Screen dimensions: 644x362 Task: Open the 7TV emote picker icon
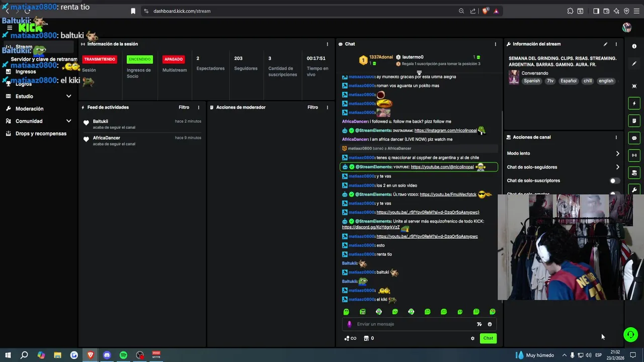(x=479, y=324)
